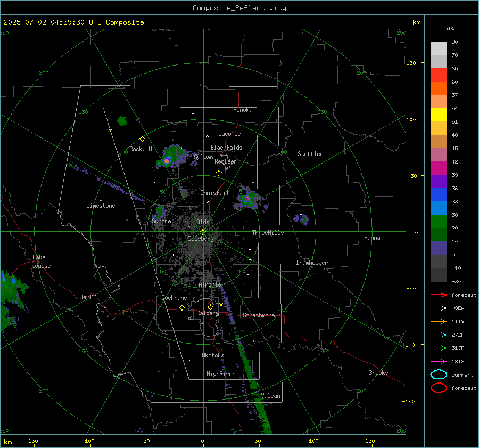Click the echo cell above Sundre
Viewport: 479px width, 448px height.
tap(160, 212)
